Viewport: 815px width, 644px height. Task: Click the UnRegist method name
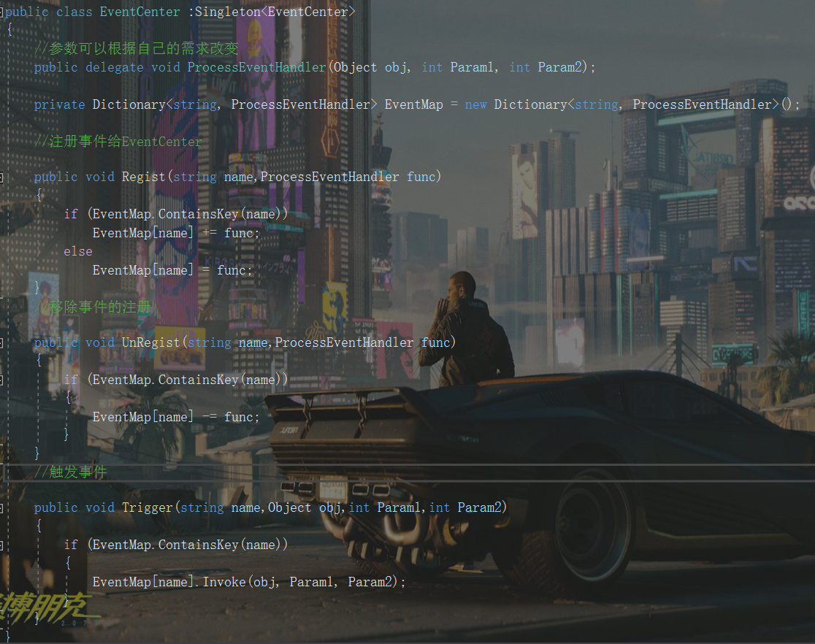tap(150, 342)
